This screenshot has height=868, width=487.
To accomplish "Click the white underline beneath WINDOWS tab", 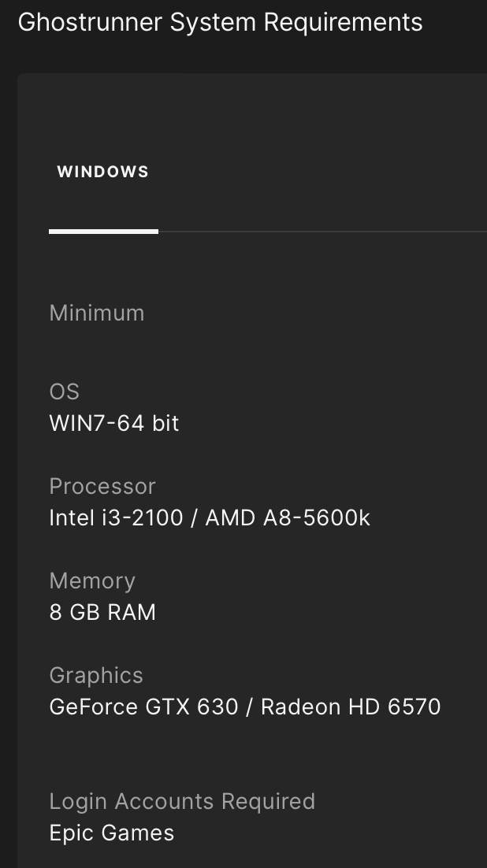I will point(103,232).
